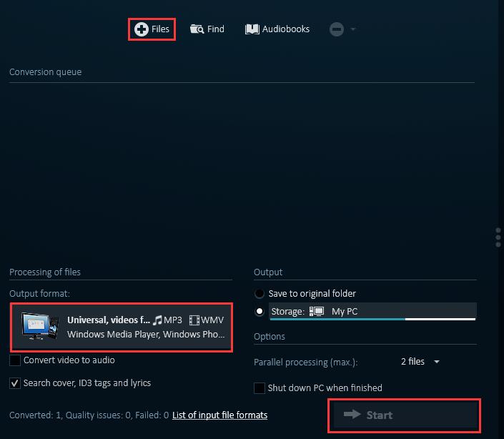Untick Search cover, ID3 tags and lyrics

point(15,383)
